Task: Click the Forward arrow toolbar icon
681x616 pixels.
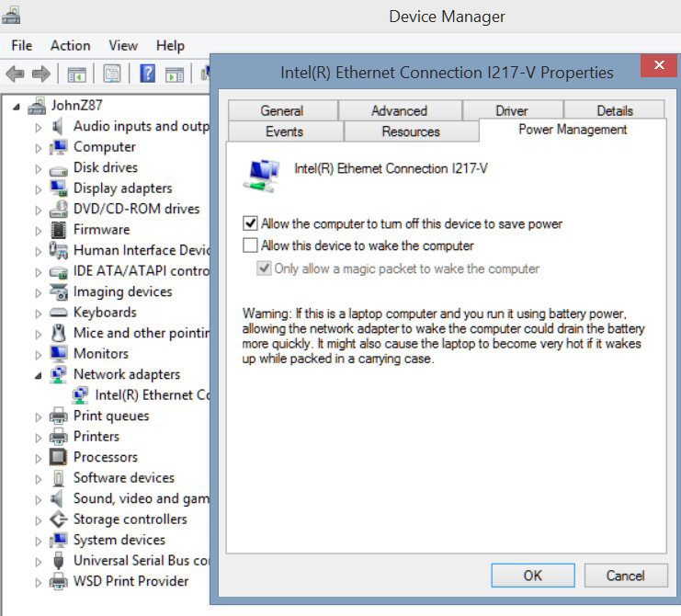Action: 41,74
